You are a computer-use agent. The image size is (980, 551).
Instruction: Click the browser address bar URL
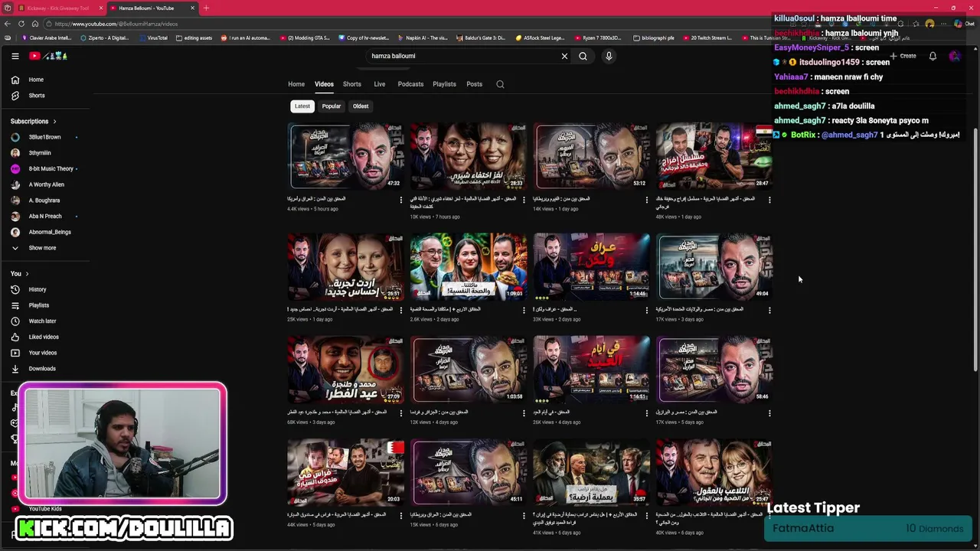pyautogui.click(x=116, y=24)
